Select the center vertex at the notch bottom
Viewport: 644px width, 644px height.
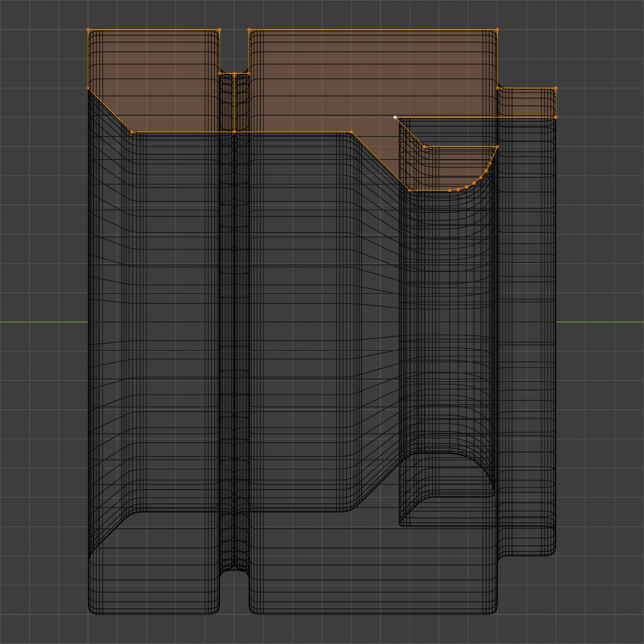pyautogui.click(x=234, y=73)
